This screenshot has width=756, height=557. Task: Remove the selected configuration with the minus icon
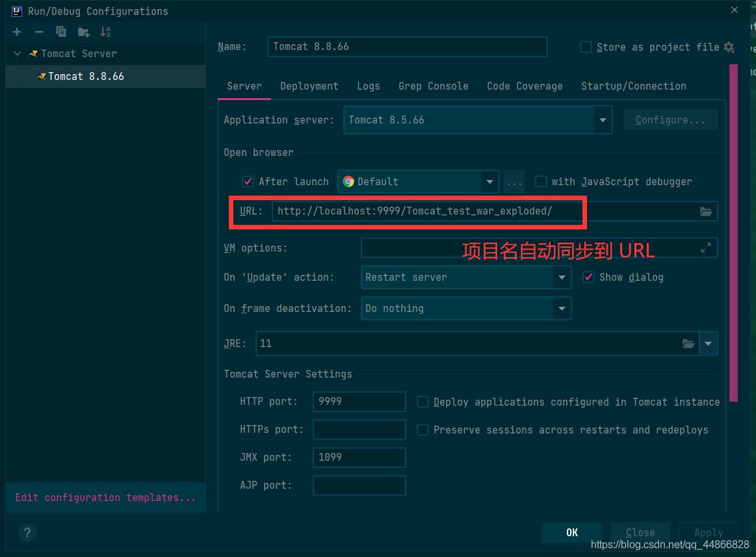tap(39, 32)
